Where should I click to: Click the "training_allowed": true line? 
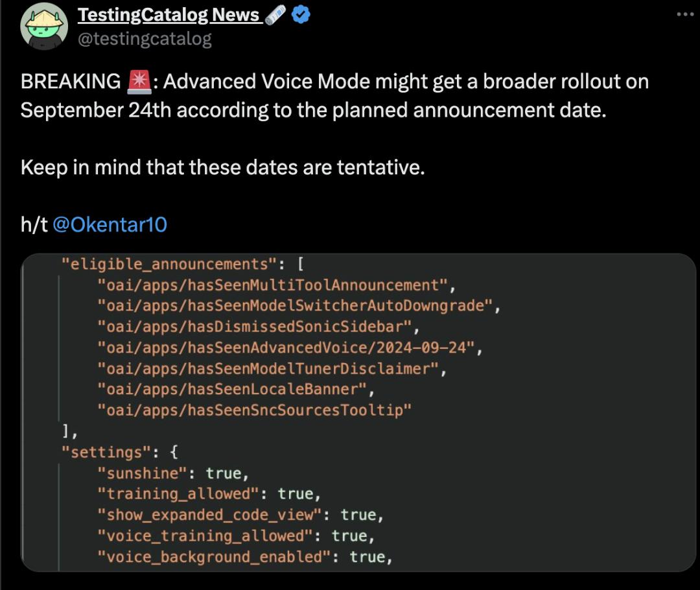tap(209, 493)
